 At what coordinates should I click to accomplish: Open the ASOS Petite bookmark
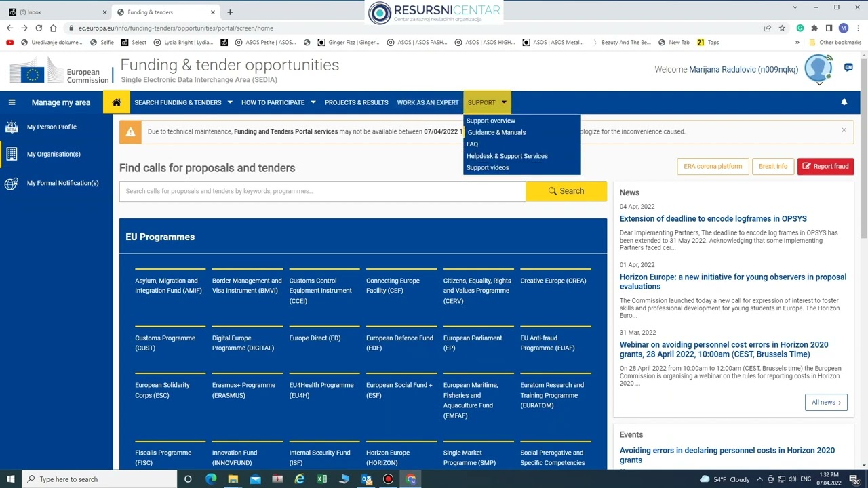tap(265, 42)
